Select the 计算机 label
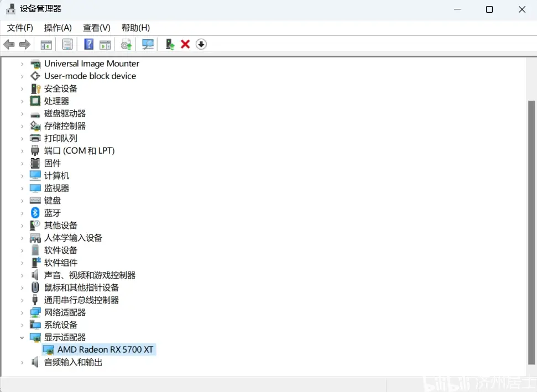This screenshot has width=537, height=392. 56,175
